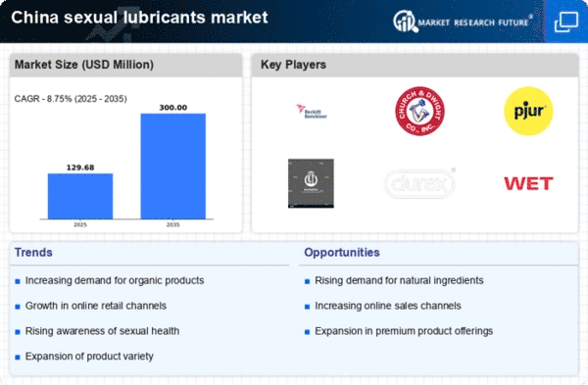Click the Key Players header
This screenshot has width=588, height=385.
(293, 65)
